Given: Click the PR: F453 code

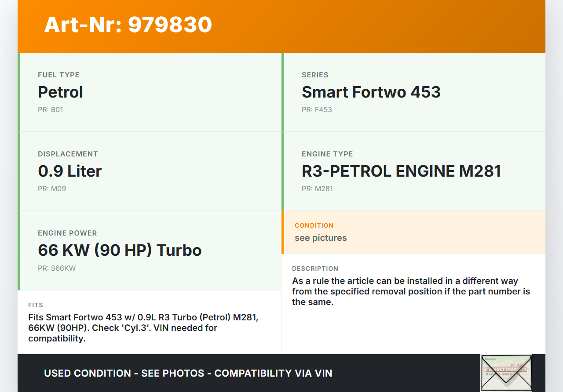Looking at the screenshot, I should point(317,109).
